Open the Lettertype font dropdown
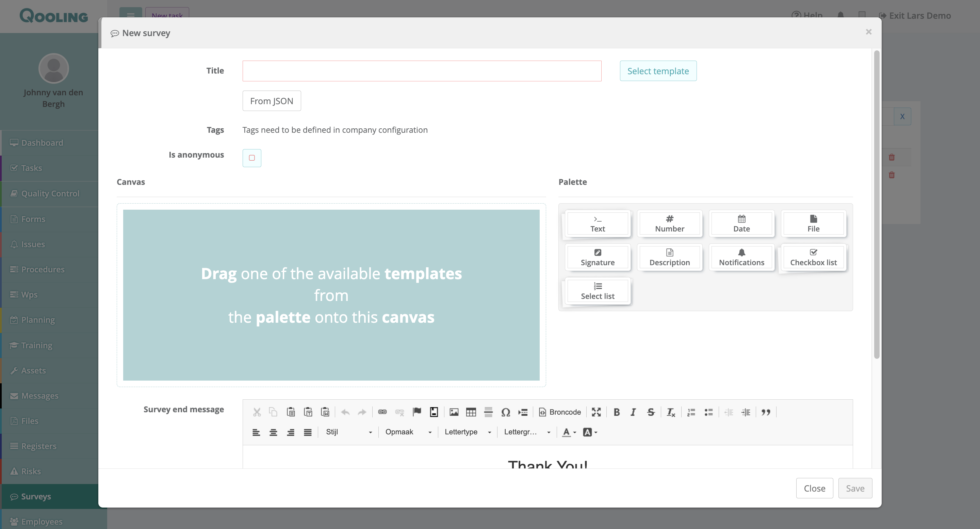This screenshot has width=980, height=529. coord(468,432)
